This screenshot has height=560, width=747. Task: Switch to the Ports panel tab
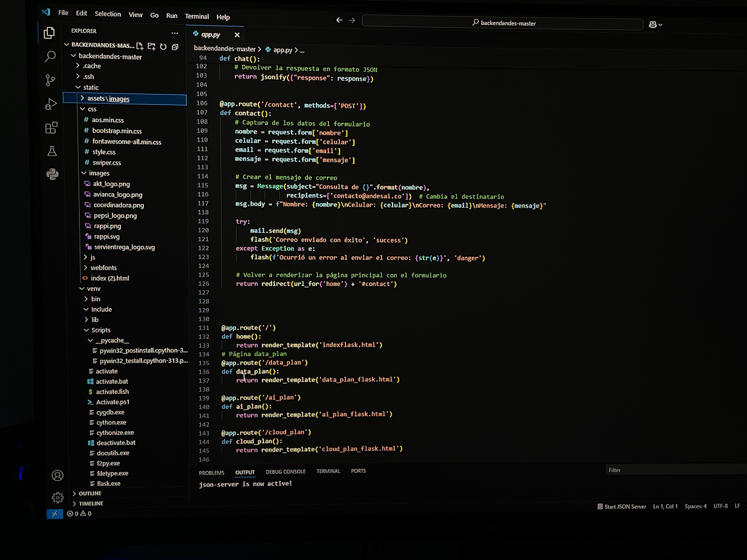(x=358, y=471)
